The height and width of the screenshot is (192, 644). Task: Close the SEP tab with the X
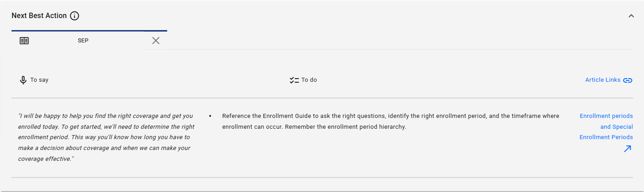pyautogui.click(x=156, y=41)
